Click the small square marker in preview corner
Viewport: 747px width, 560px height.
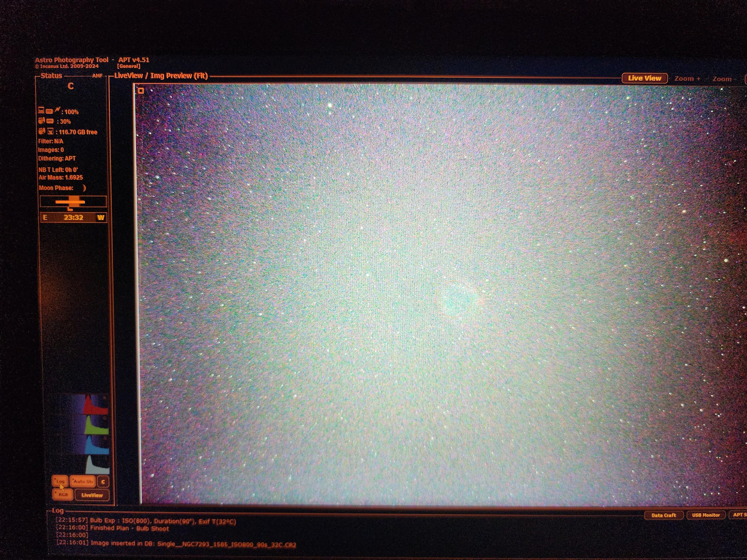pos(141,91)
